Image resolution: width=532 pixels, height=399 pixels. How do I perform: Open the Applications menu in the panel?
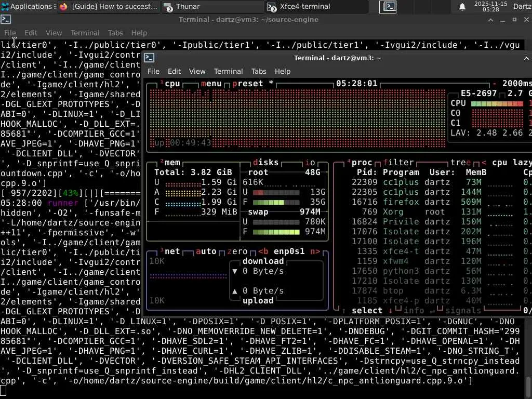click(28, 6)
